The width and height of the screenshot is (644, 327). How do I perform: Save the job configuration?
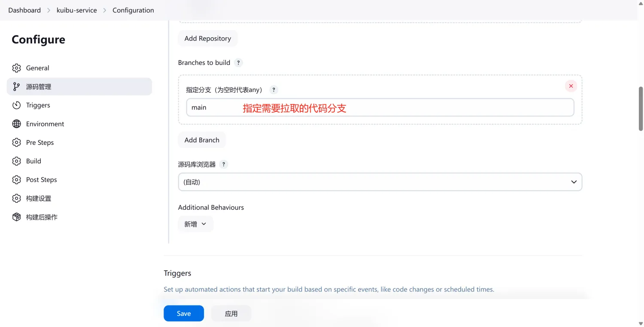pos(183,314)
